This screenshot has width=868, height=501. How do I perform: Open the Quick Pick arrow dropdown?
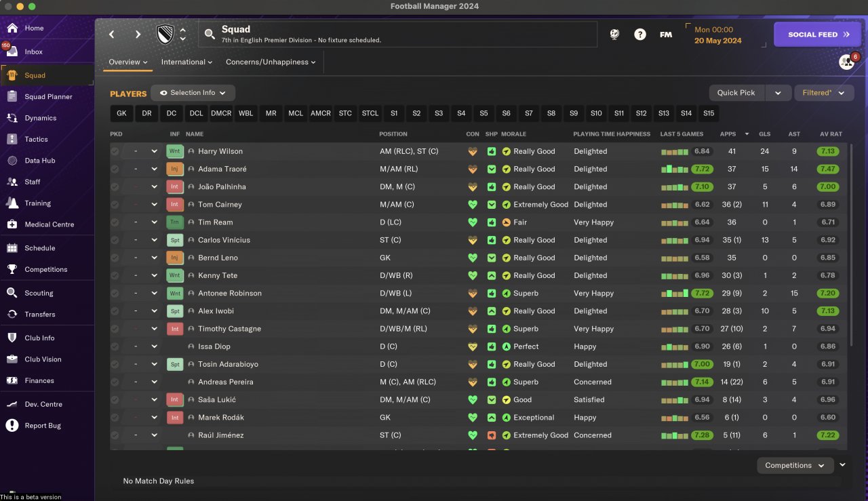click(778, 93)
